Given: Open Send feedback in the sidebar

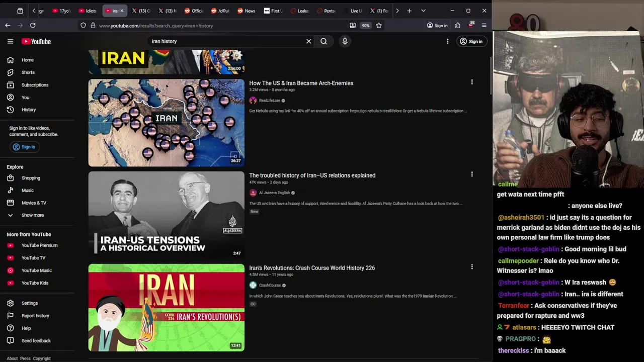Looking at the screenshot, I should [36, 341].
